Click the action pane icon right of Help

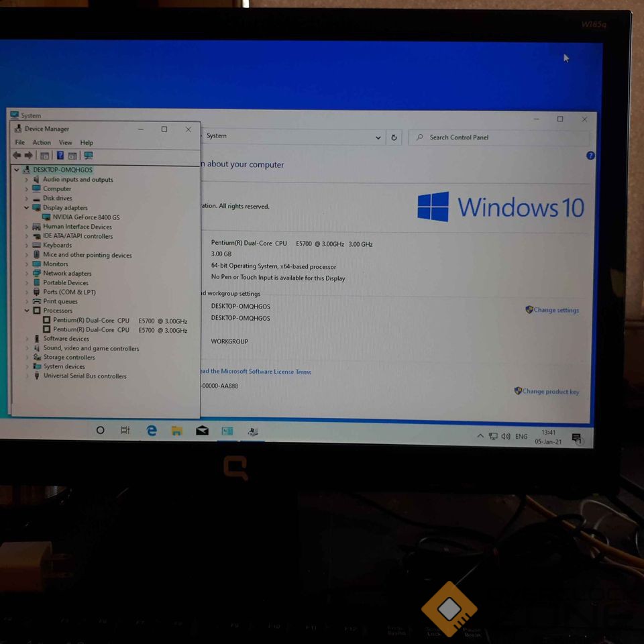[72, 156]
